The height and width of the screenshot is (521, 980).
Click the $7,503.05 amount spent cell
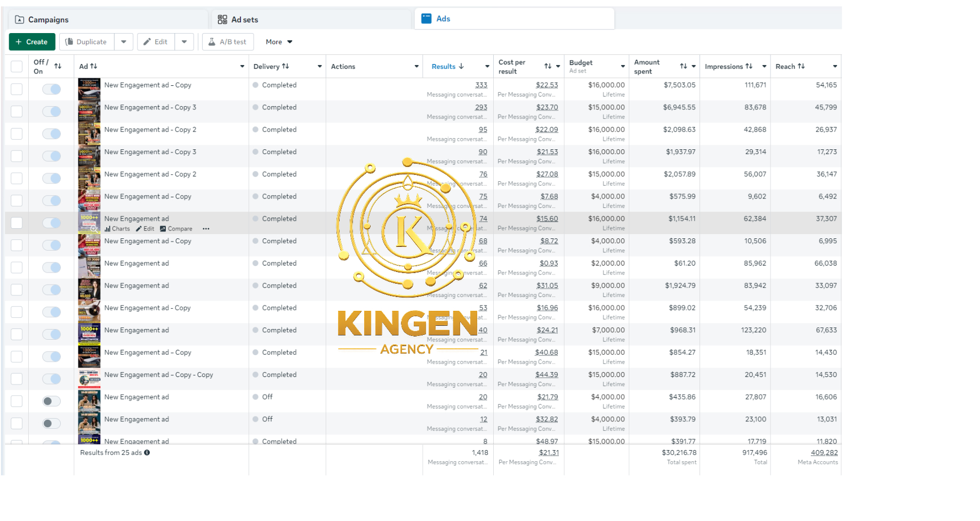680,85
